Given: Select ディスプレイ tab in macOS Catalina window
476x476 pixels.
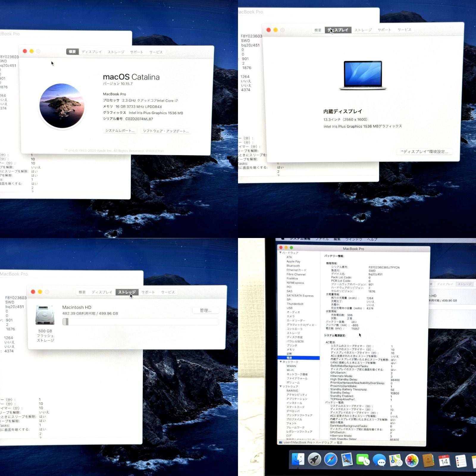Looking at the screenshot, I should click(92, 52).
